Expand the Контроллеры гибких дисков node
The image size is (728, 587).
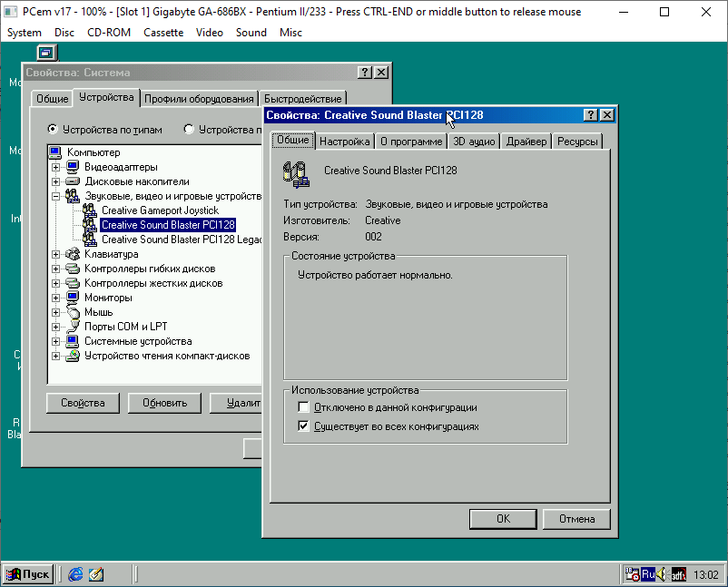tap(55, 269)
